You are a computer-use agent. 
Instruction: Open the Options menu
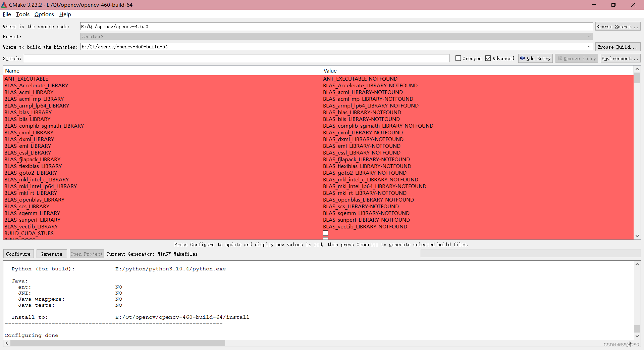coord(44,14)
